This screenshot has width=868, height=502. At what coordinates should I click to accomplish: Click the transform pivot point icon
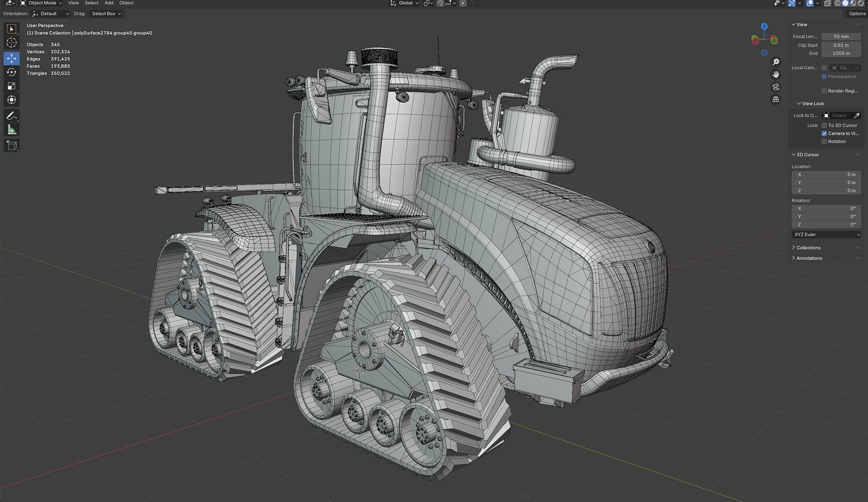point(427,3)
